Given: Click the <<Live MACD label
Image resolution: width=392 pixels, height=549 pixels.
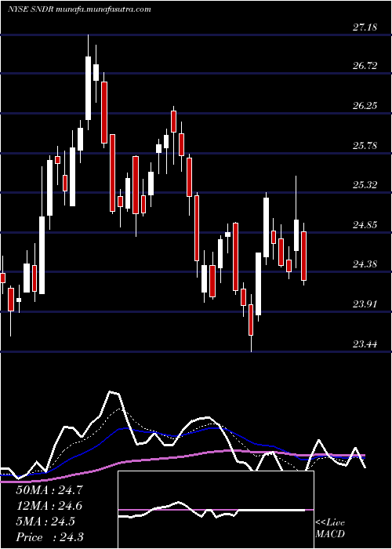Looking at the screenshot, I should pyautogui.click(x=330, y=529).
